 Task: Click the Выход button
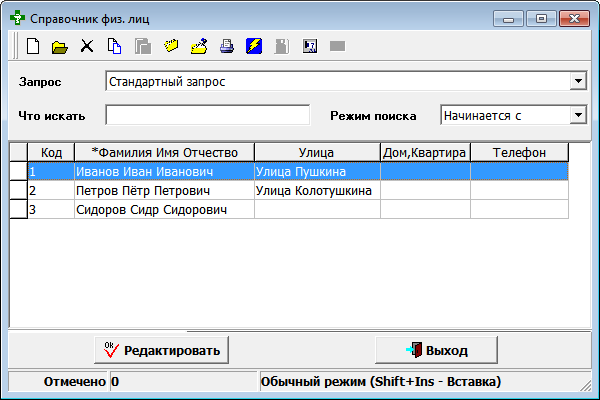click(x=436, y=350)
